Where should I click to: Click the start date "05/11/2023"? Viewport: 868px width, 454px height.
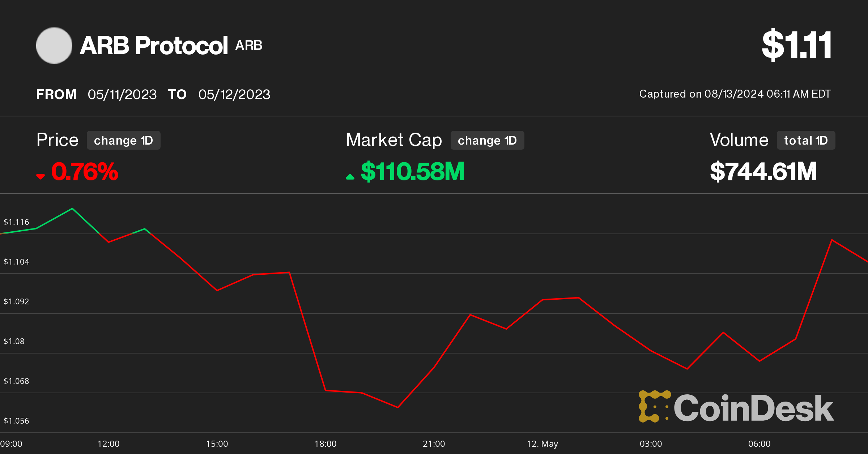tap(122, 94)
